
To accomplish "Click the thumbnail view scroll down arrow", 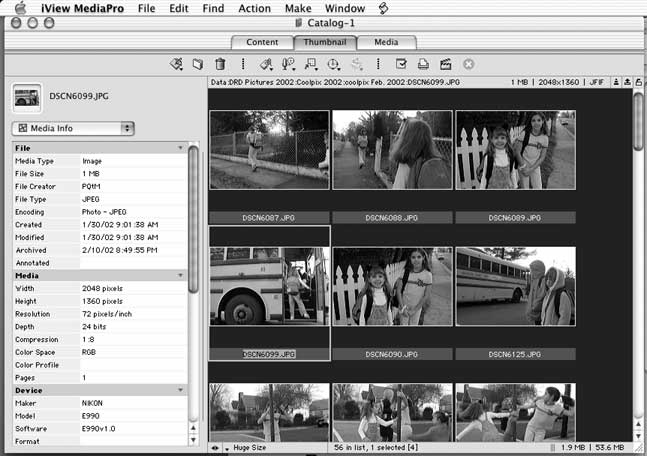I will (638, 436).
